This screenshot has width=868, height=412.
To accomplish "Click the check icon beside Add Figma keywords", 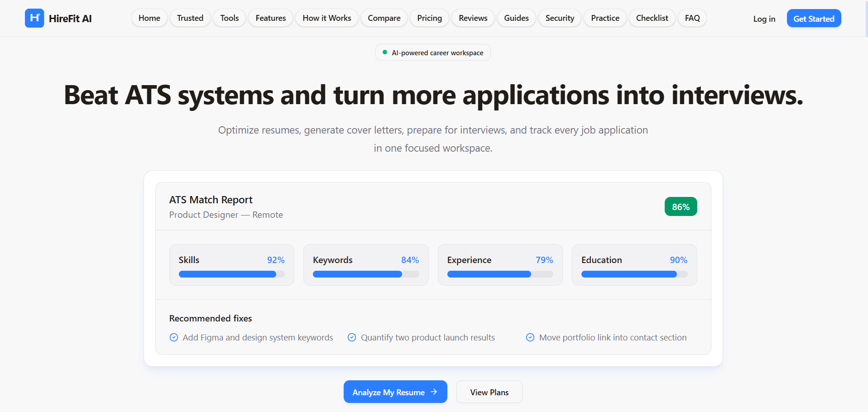I will [x=174, y=337].
